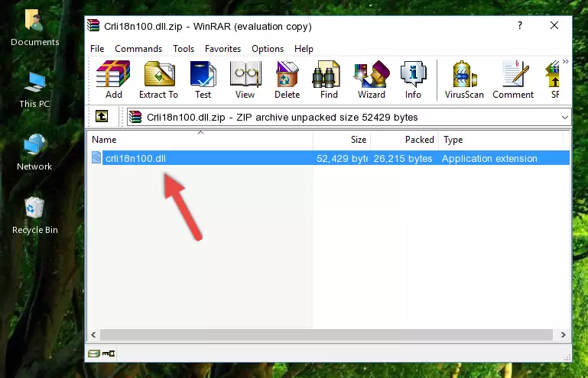This screenshot has height=378, width=588.
Task: Run the Test archive tool
Action: (x=203, y=79)
